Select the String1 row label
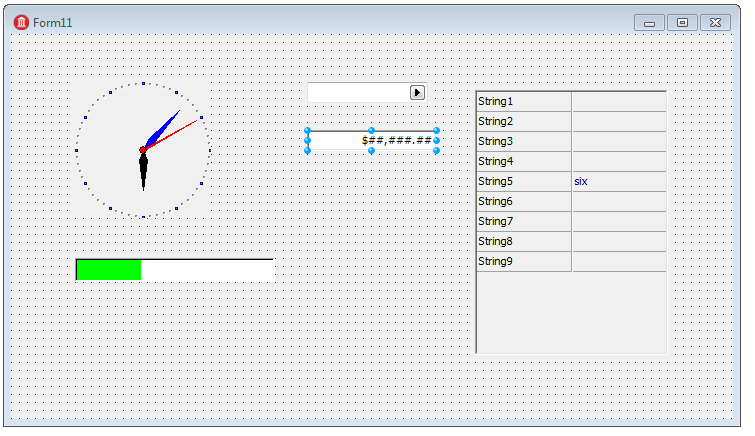 [x=523, y=102]
